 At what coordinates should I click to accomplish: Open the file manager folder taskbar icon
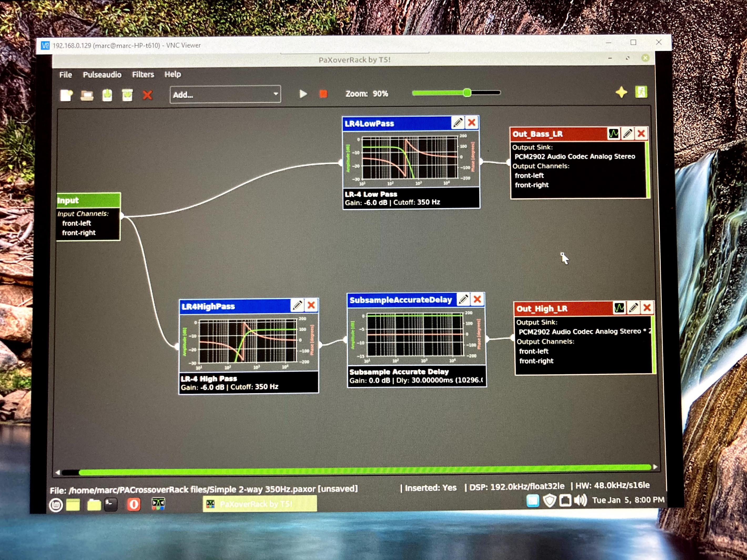94,505
